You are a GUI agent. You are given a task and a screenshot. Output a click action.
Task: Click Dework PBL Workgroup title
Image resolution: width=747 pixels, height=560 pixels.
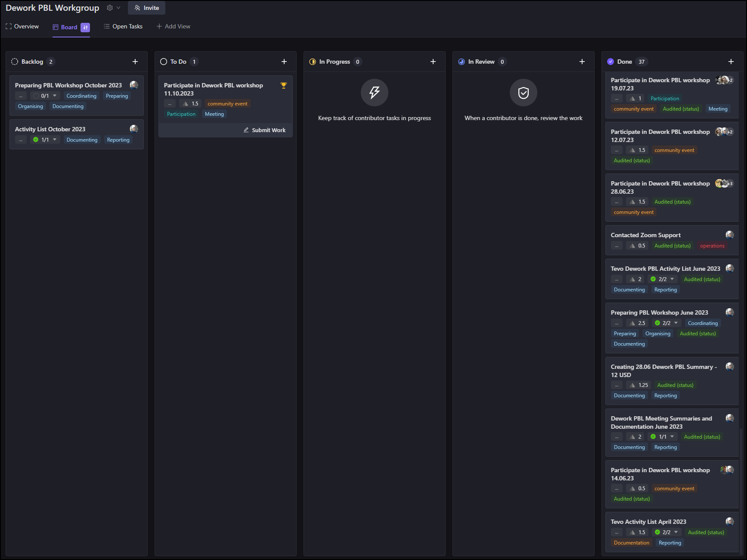coord(53,8)
